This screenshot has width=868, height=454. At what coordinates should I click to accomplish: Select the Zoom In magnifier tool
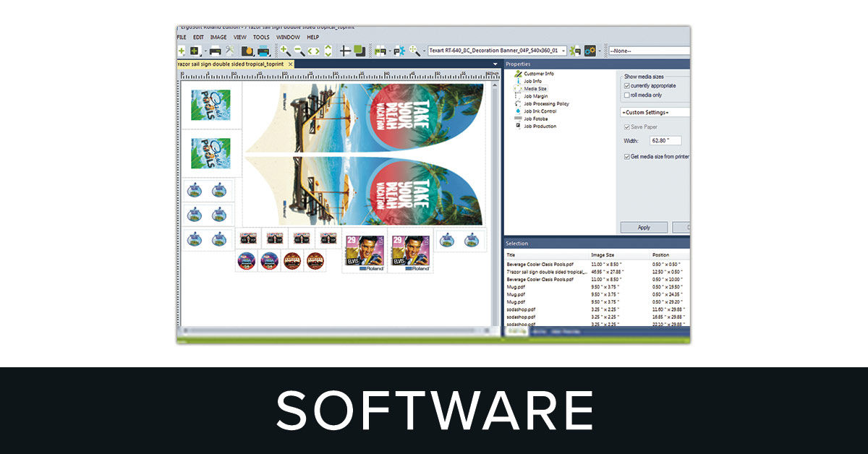(285, 51)
